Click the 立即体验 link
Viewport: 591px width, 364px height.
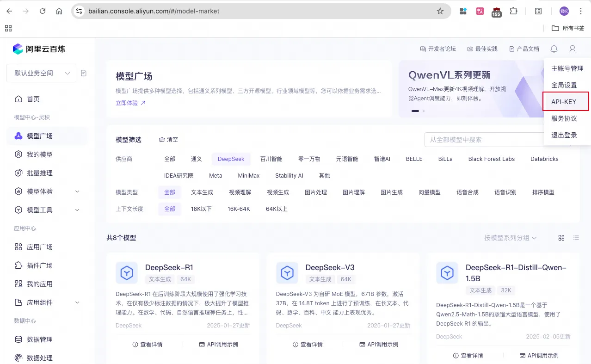point(130,103)
